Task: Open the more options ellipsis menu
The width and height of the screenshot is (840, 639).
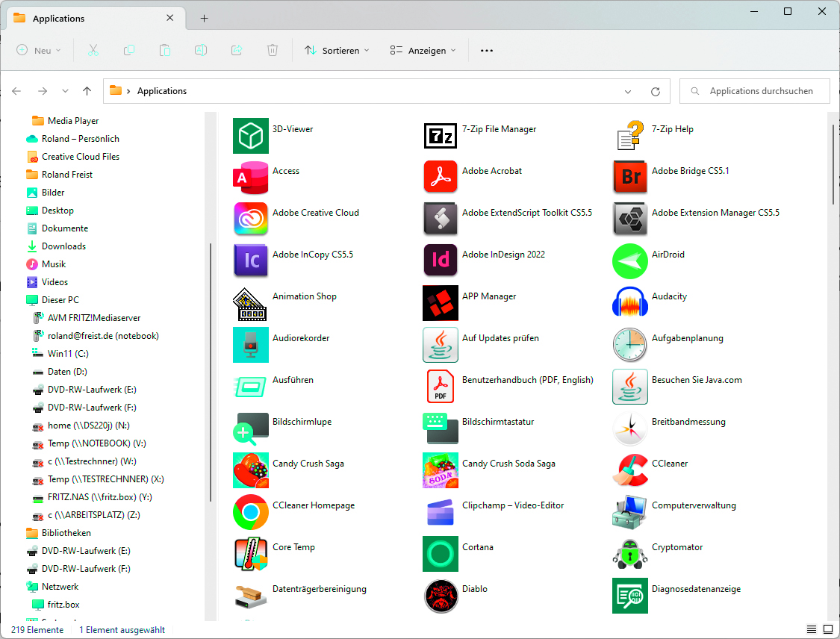Action: 486,50
